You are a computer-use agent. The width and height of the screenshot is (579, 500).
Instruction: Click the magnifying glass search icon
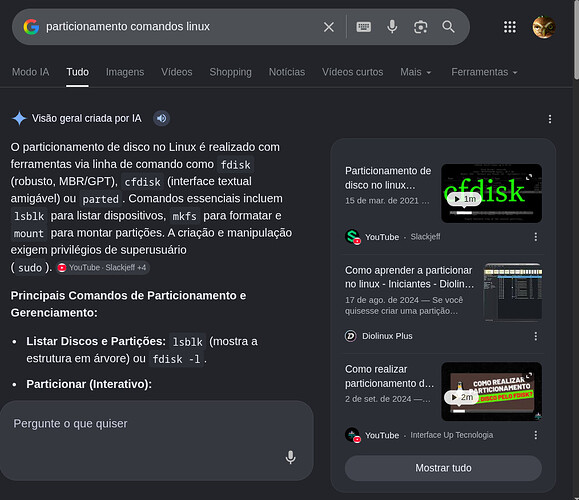click(448, 27)
